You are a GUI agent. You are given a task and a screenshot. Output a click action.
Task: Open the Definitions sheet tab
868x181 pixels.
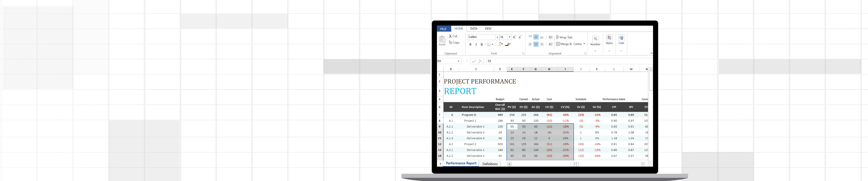[x=490, y=164]
